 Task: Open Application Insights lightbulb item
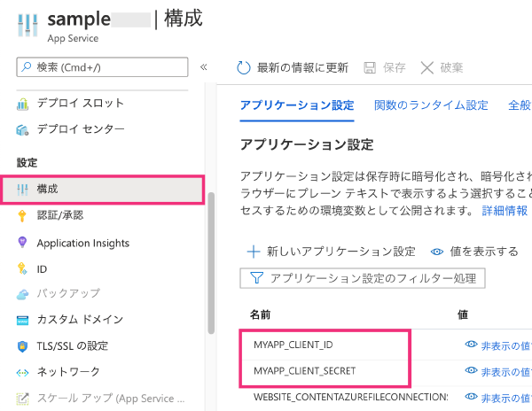pyautogui.click(x=82, y=243)
